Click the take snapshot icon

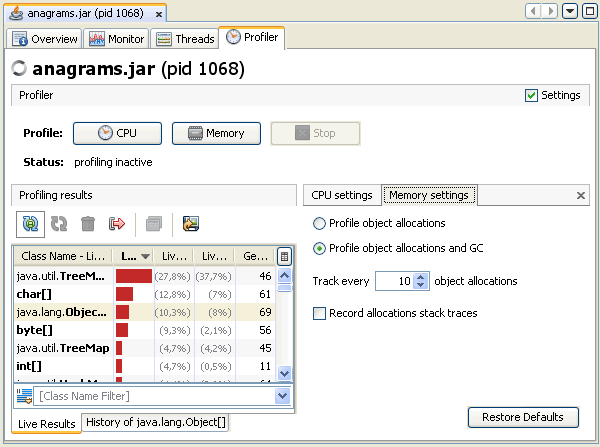[154, 224]
